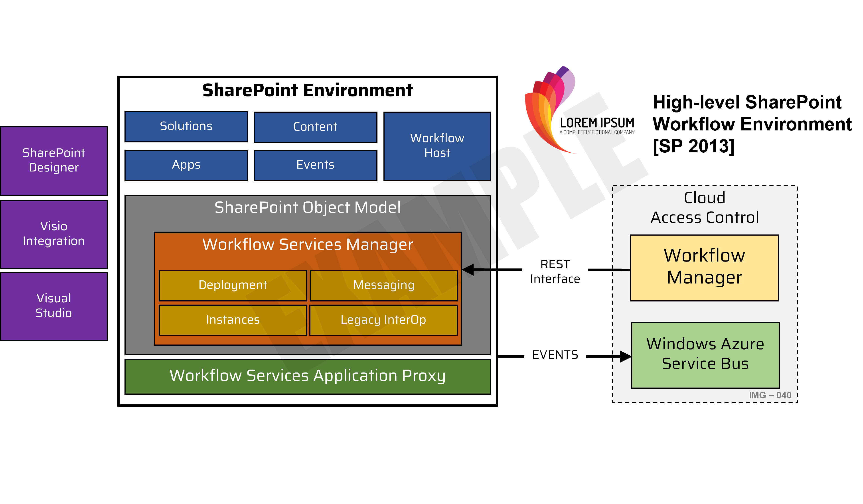Click the Legacy InterOp box
The height and width of the screenshot is (504, 863).
383,320
